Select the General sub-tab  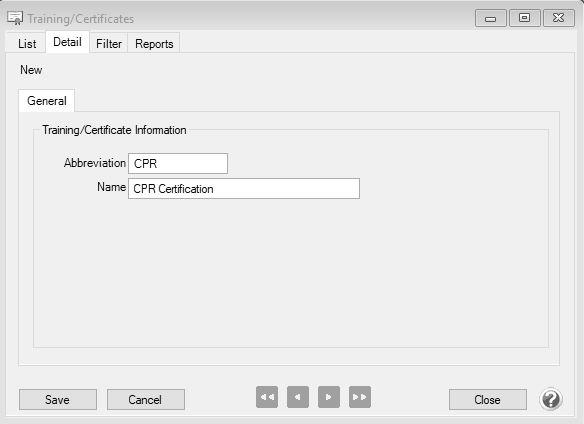[47, 101]
